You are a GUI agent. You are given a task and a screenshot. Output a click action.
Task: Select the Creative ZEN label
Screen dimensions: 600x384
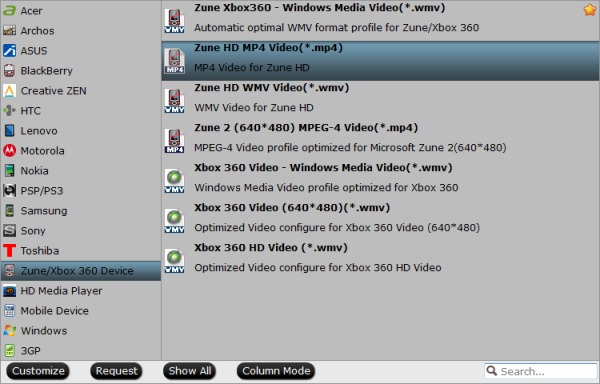[x=54, y=91]
